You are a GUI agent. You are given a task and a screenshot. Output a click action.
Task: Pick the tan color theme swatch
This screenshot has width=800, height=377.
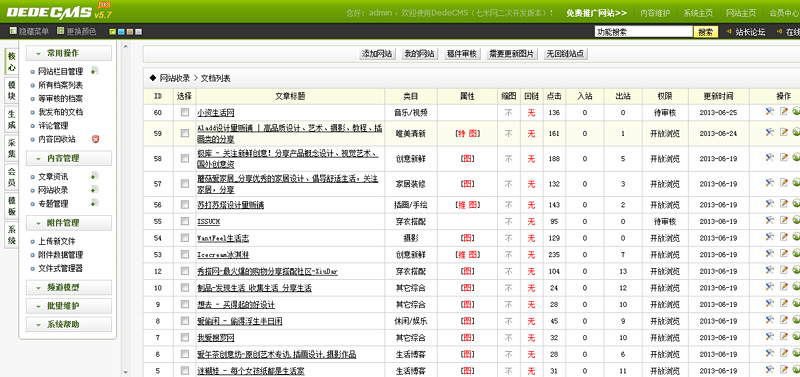(130, 32)
